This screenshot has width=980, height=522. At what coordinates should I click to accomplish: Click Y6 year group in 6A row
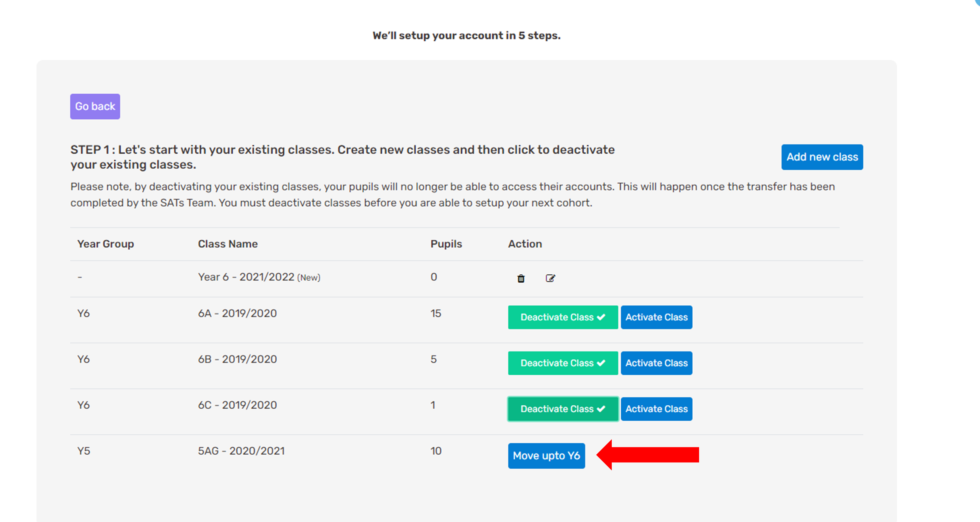point(84,313)
